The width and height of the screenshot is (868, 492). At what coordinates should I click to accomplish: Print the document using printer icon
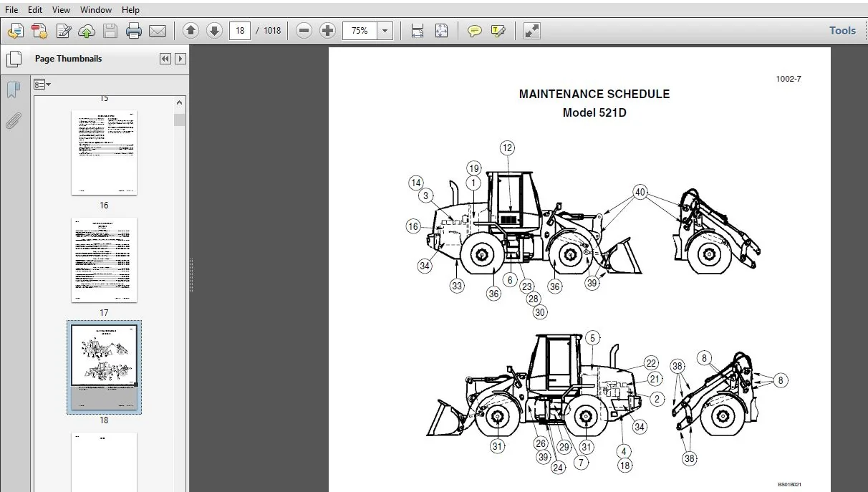134,31
